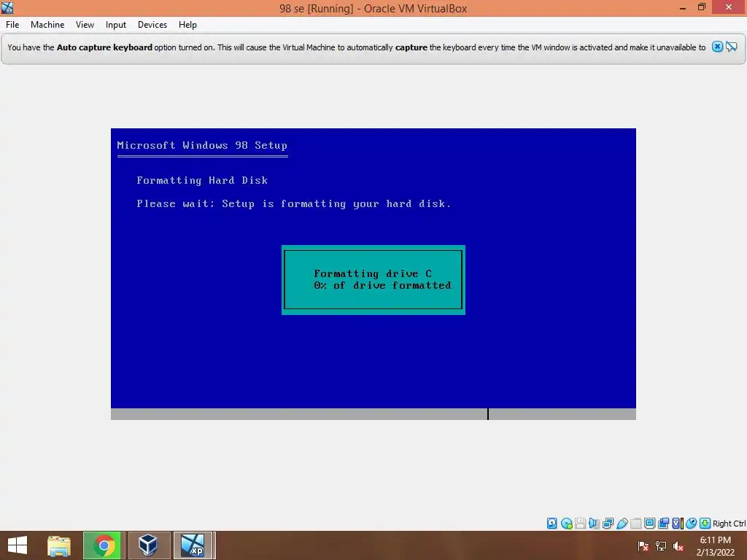
Task: Click the shared folders status icon
Action: (635, 524)
